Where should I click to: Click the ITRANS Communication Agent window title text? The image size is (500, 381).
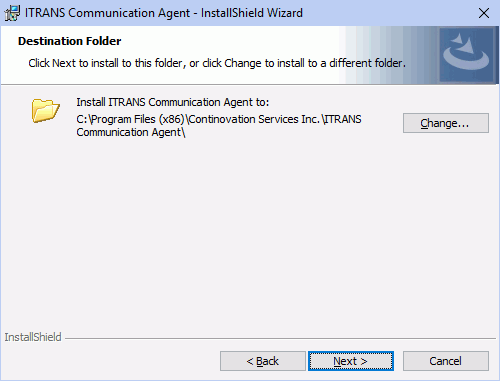164,13
